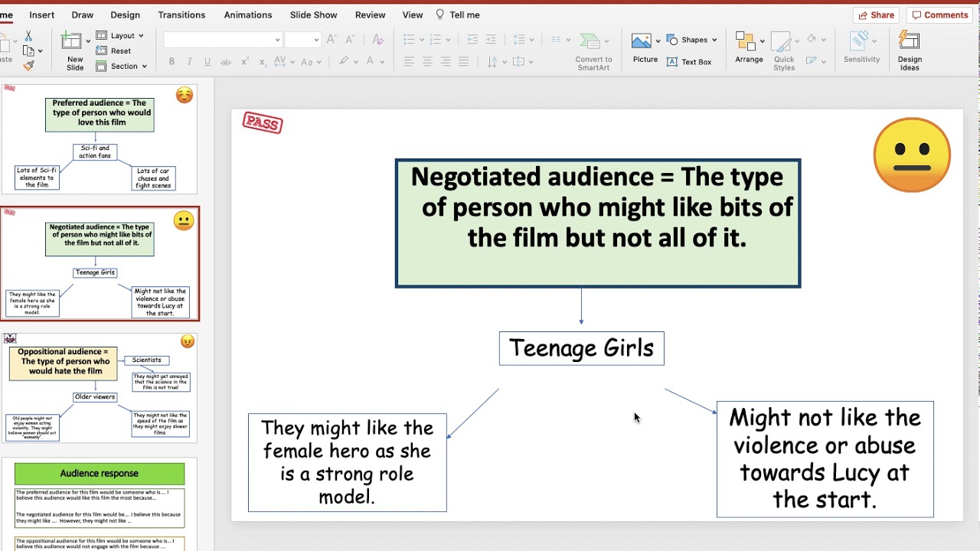Insert a New Slide
Screen dimensions: 980x551
tap(74, 51)
